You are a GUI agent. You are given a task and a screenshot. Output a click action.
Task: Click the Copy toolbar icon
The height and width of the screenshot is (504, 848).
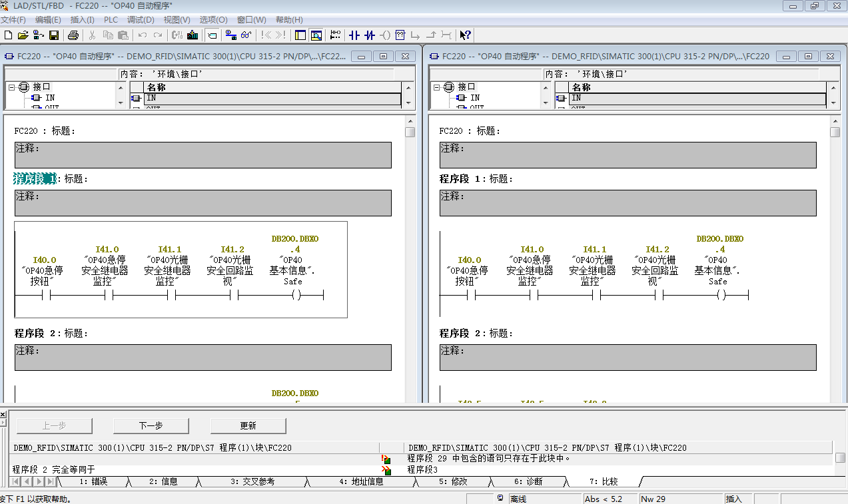click(108, 35)
